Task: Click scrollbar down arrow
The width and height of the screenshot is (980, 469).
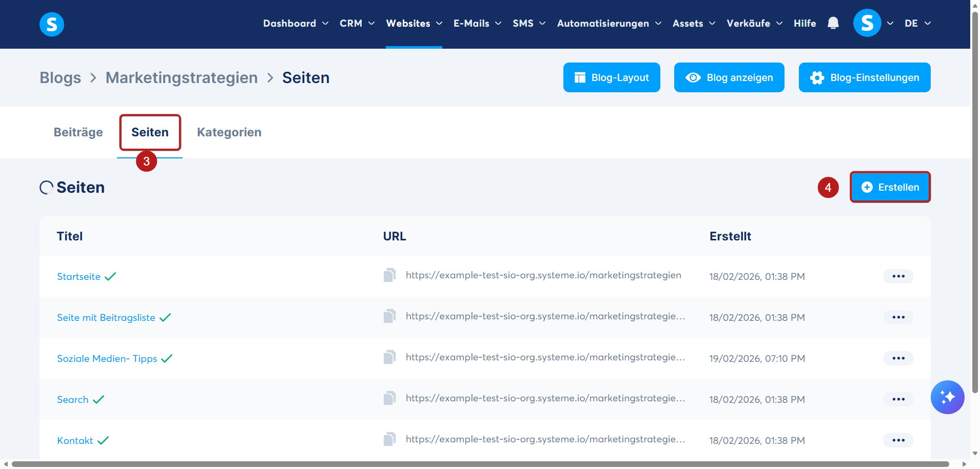Action: pos(975,454)
